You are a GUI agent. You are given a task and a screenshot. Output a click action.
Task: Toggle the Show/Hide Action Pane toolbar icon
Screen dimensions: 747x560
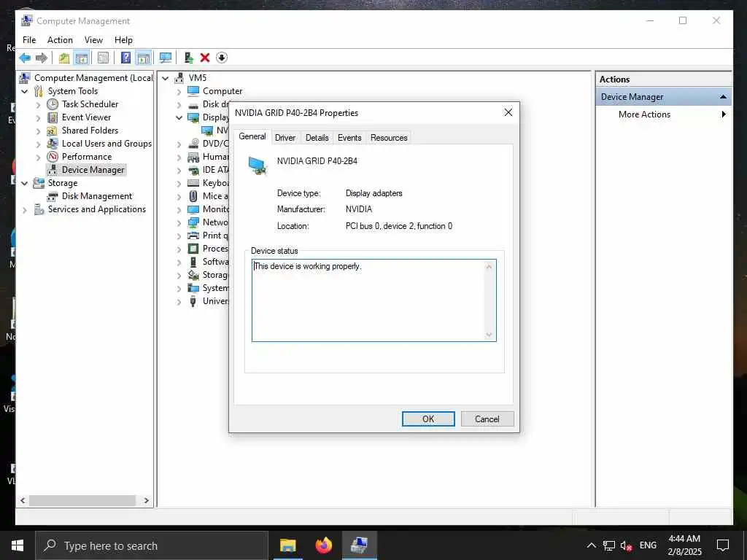tap(144, 58)
